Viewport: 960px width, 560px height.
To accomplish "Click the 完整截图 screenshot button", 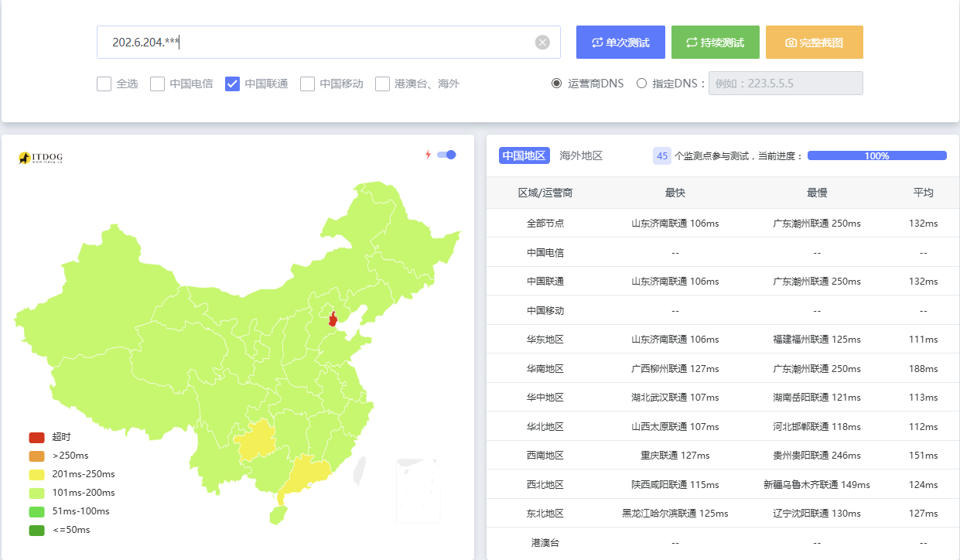I will click(x=814, y=43).
